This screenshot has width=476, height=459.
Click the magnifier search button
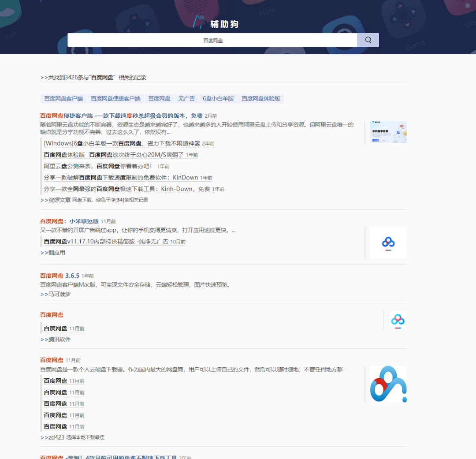pos(368,40)
